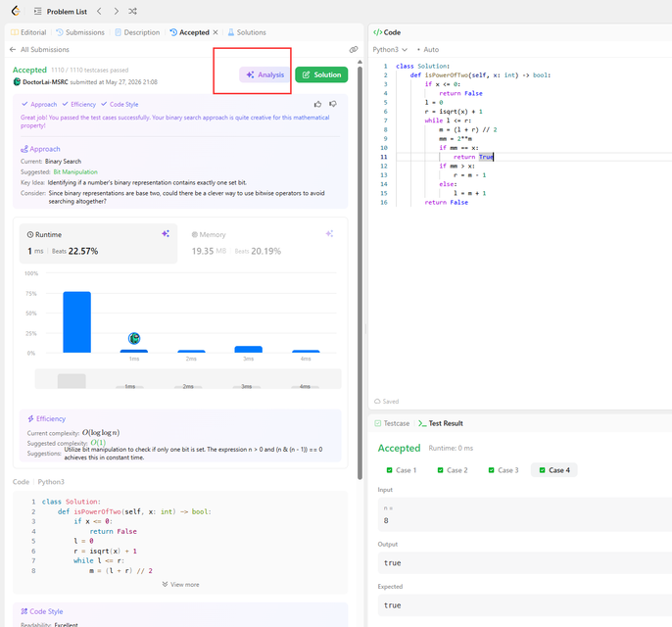This screenshot has height=627, width=672.
Task: Click the Analysis button
Action: pyautogui.click(x=265, y=74)
